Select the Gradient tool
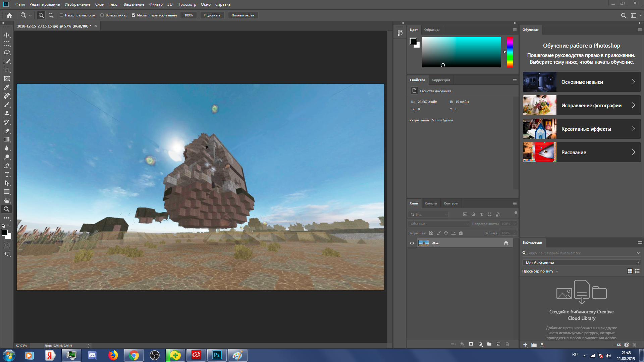This screenshot has height=362, width=644. tap(7, 139)
